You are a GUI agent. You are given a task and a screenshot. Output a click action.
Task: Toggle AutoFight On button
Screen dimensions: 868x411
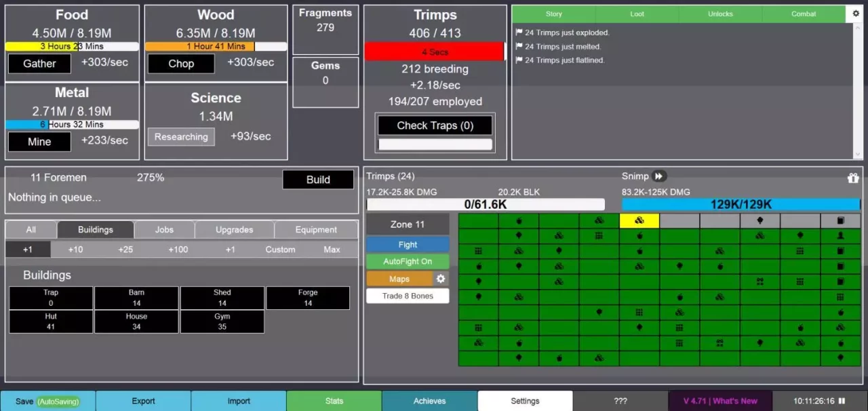408,261
